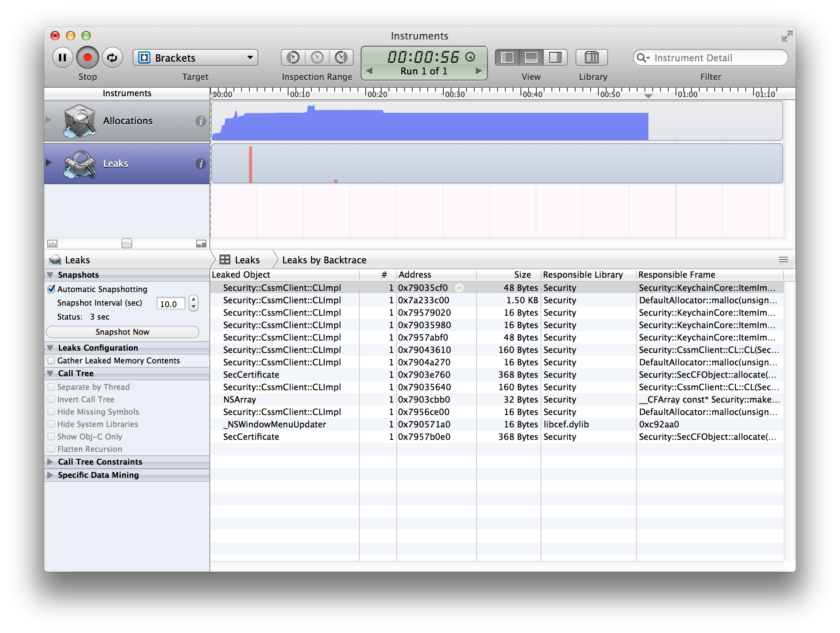This screenshot has width=840, height=633.
Task: Select the _NSWindowMenuUpdater leak row
Action: [x=497, y=424]
